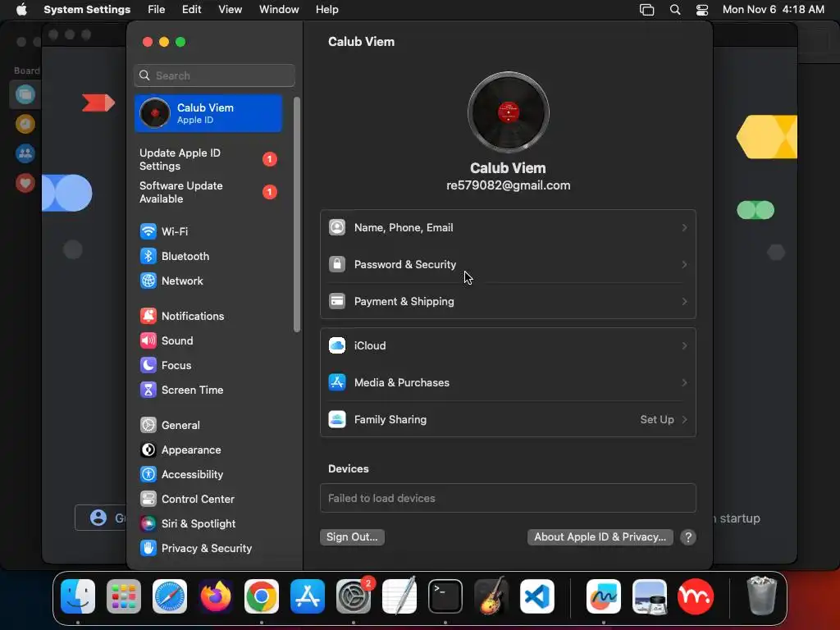Select Control Center icon
Viewport: 840px width, 630px height.
148,500
